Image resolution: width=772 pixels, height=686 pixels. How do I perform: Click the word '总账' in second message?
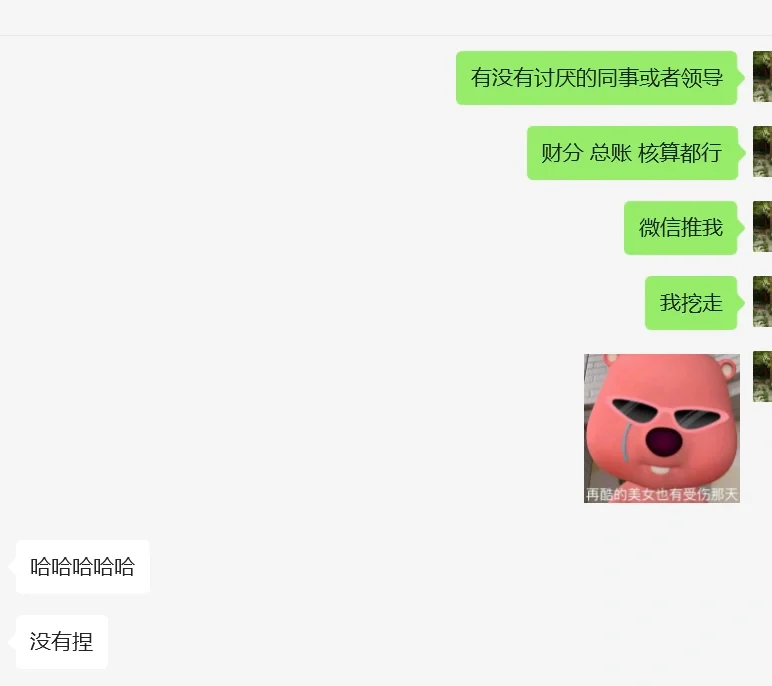[611, 153]
